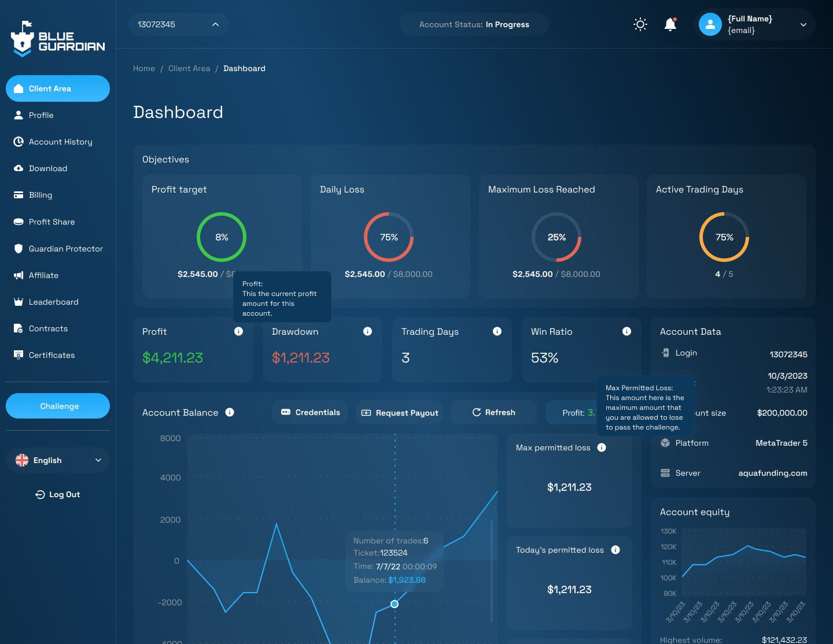This screenshot has width=833, height=644.
Task: Click the Daily Loss 75% progress ring
Action: pyautogui.click(x=389, y=237)
